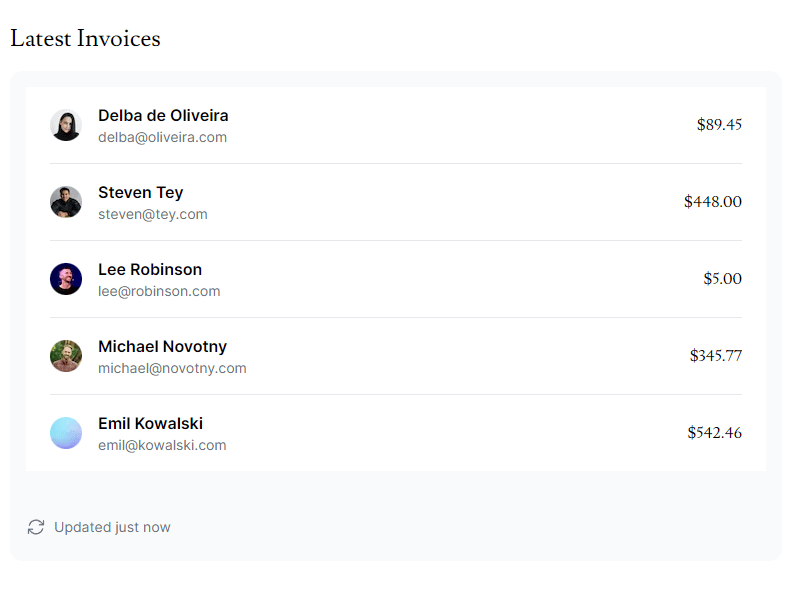The height and width of the screenshot is (603, 798).
Task: Select the lee@robinson.com email text
Action: click(x=159, y=291)
